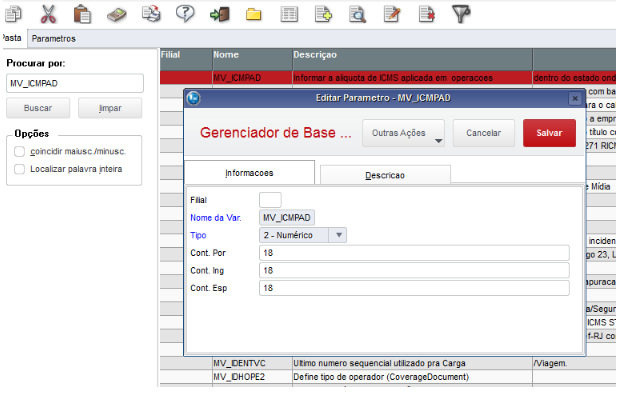Viewport: 627px width, 397px height.
Task: Click the Cont. Esp value field
Action: click(x=414, y=288)
